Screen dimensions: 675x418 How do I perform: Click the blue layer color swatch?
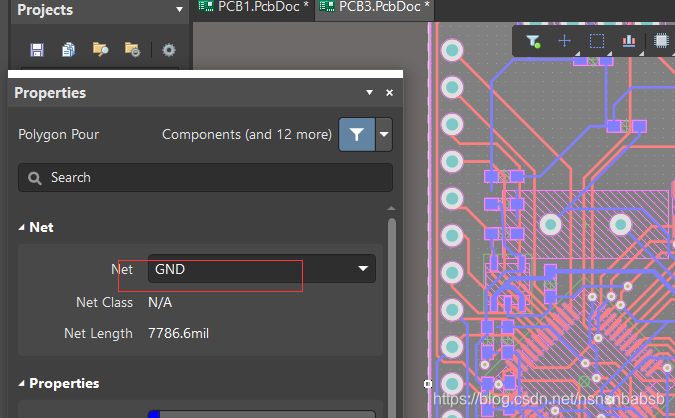point(154,414)
